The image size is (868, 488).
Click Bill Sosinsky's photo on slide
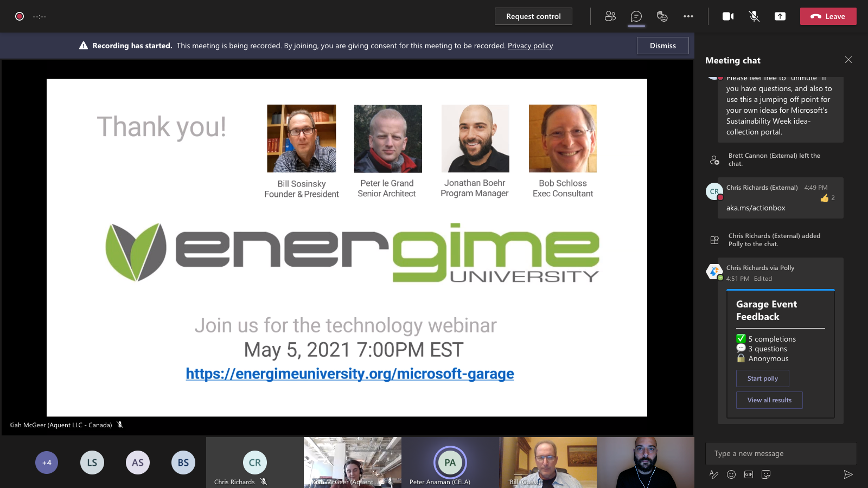click(302, 139)
